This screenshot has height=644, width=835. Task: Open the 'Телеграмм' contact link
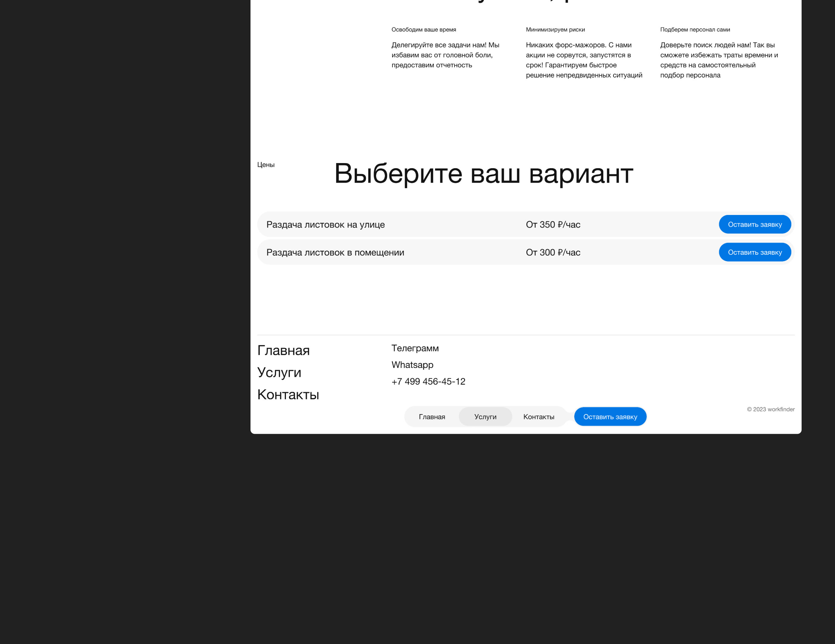click(415, 348)
